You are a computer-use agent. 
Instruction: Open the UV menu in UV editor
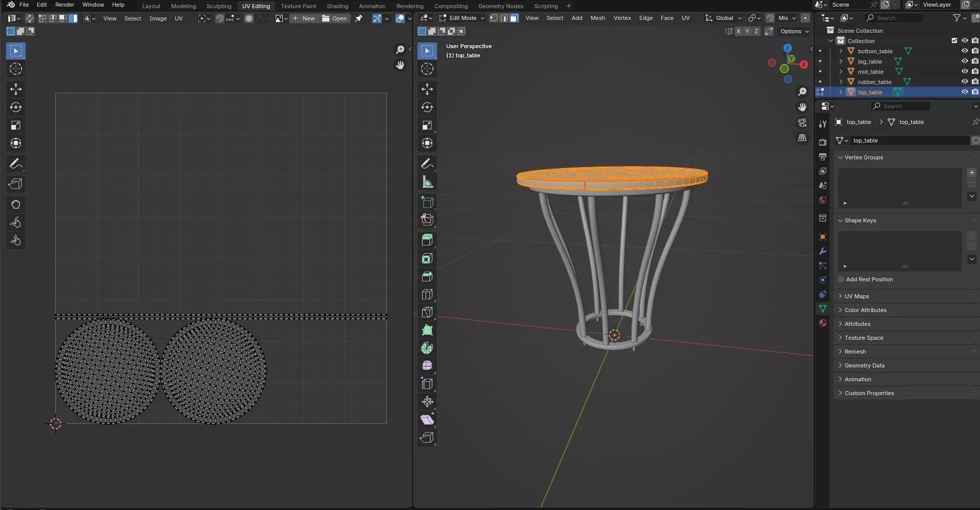[x=178, y=18]
